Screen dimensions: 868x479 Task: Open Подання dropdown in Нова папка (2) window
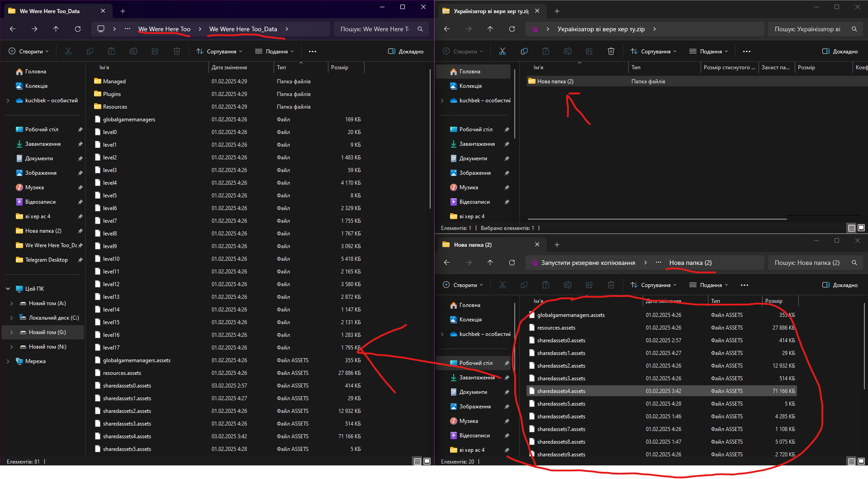709,285
